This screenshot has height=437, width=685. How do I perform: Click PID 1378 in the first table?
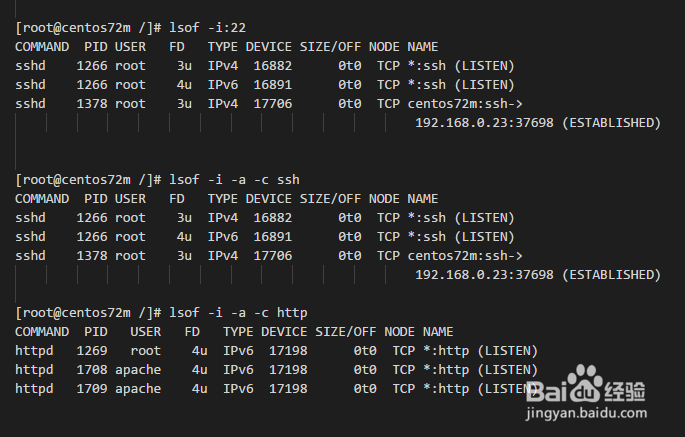[x=92, y=104]
